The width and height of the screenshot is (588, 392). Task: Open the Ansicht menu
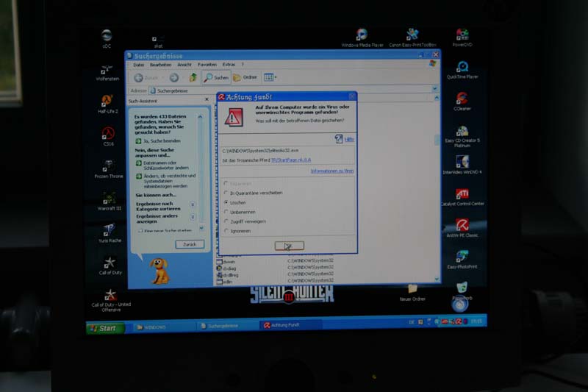coord(184,65)
